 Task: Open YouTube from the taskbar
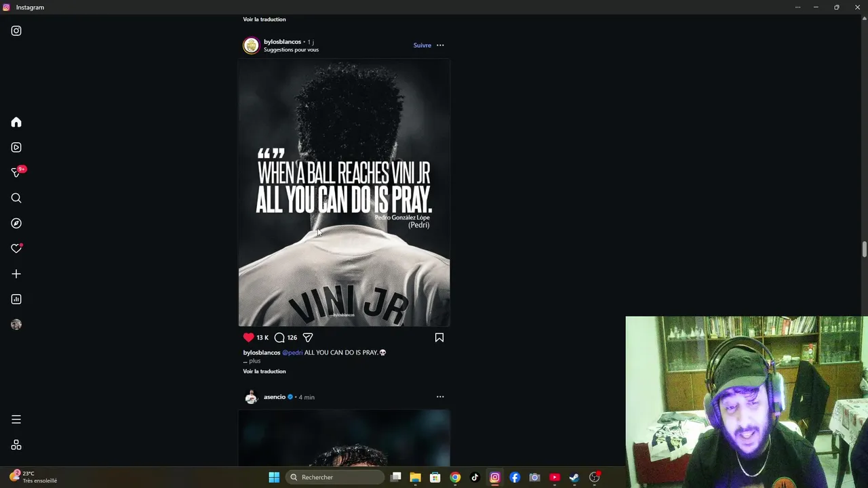[x=555, y=477]
